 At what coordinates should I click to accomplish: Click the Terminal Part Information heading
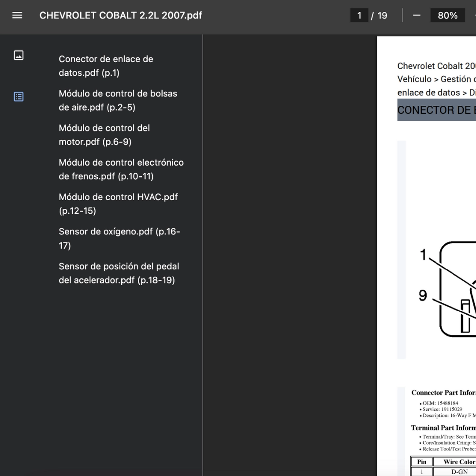coord(443,428)
